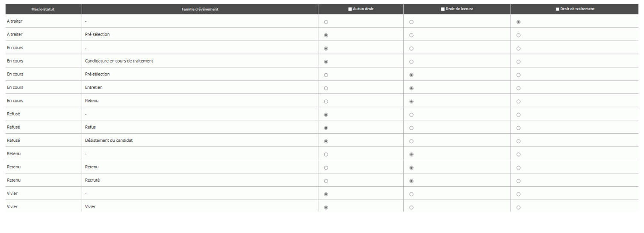Select 'Droit de traitement' for En cours Pré-sélection
644x233 pixels.
pyautogui.click(x=518, y=75)
